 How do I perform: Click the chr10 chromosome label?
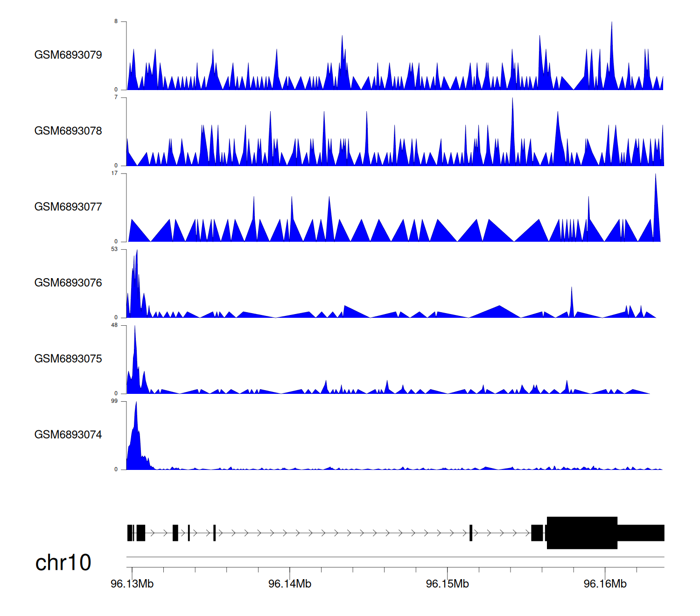click(x=63, y=563)
